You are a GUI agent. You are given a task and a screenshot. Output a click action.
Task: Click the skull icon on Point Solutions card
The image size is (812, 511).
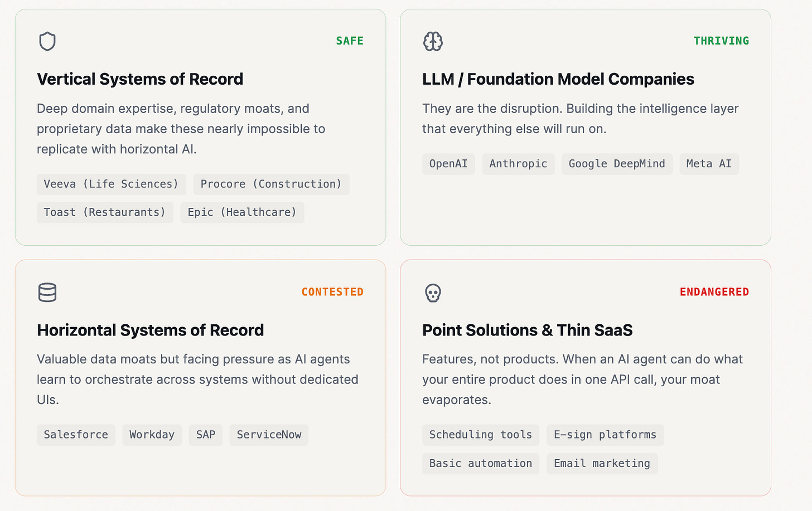click(433, 293)
